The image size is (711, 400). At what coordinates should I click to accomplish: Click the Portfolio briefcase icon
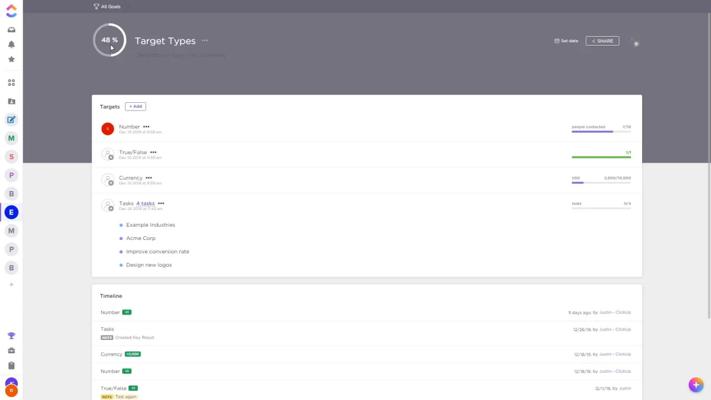click(x=12, y=351)
